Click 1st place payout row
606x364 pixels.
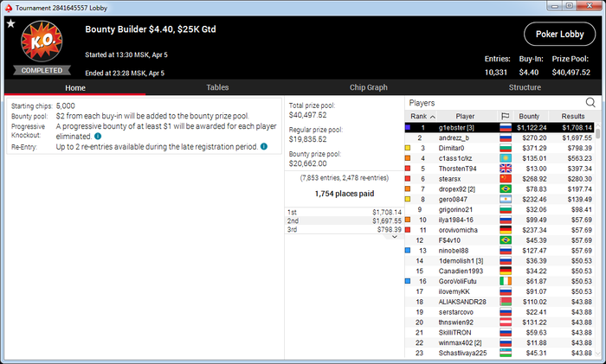click(345, 212)
